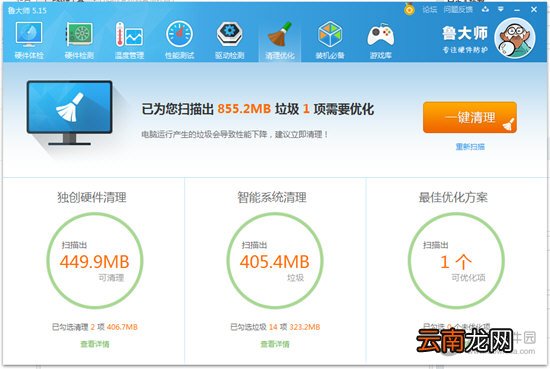Open the 驱动检测 driver detection tab
550x369 pixels.
tap(229, 40)
